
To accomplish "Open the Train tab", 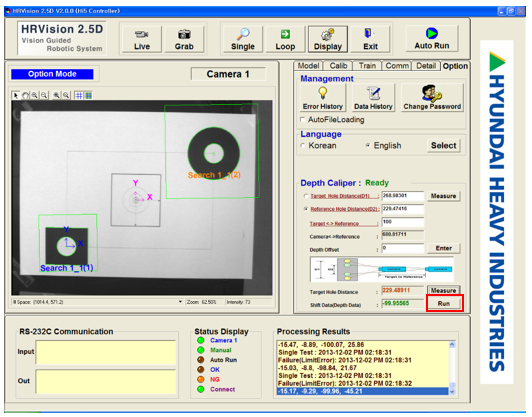I will coord(367,66).
